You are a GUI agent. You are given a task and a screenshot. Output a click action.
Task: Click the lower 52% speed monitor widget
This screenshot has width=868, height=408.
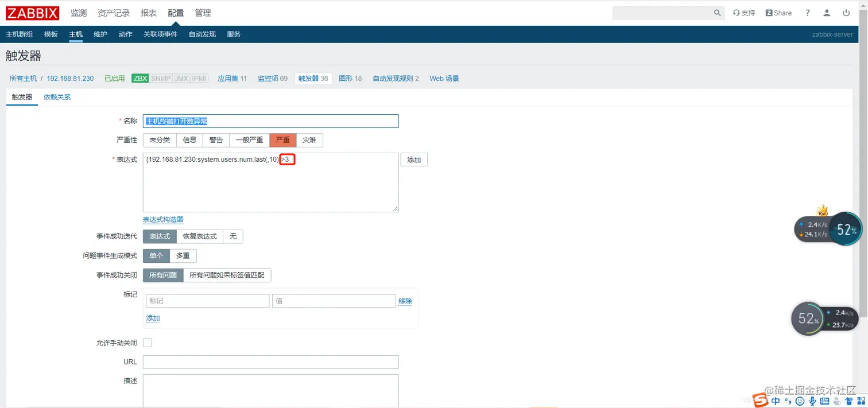pyautogui.click(x=825, y=318)
